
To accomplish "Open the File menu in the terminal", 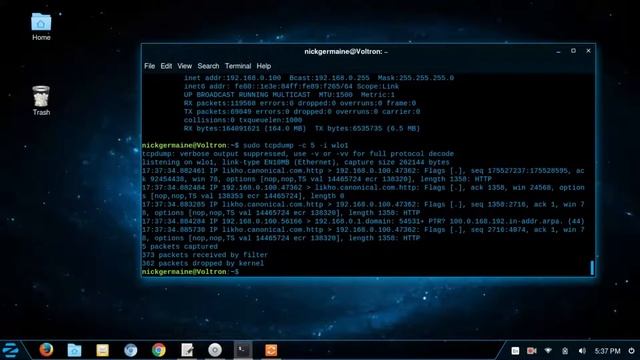I will click(149, 66).
